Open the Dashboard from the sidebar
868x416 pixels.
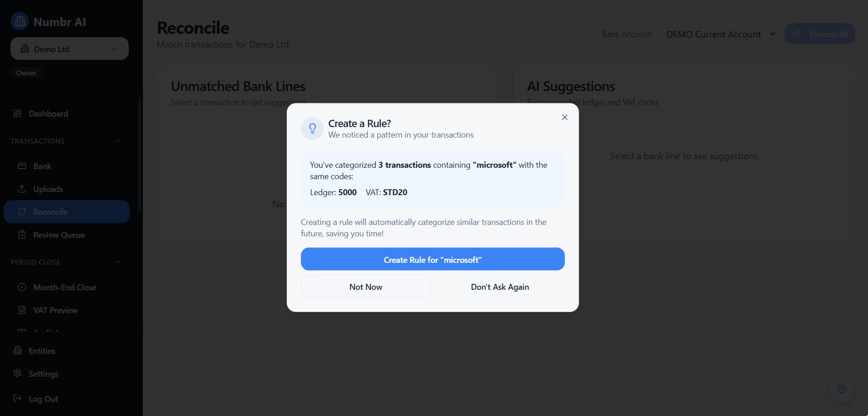(48, 113)
